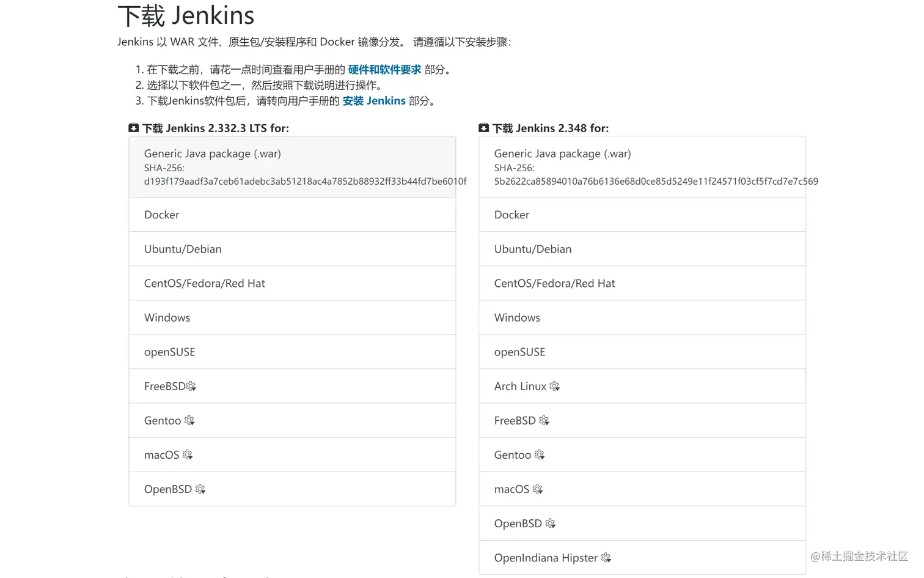Open the FreeBSD entry in the 2.348 list

click(x=642, y=420)
